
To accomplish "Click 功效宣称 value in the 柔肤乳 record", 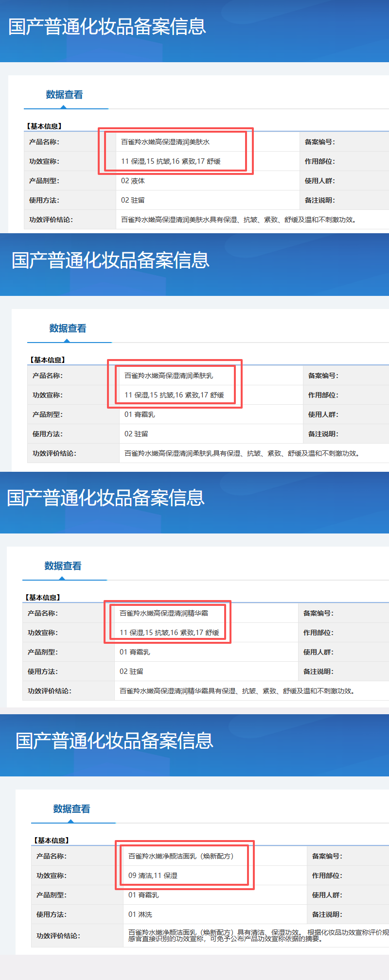I will pyautogui.click(x=174, y=395).
